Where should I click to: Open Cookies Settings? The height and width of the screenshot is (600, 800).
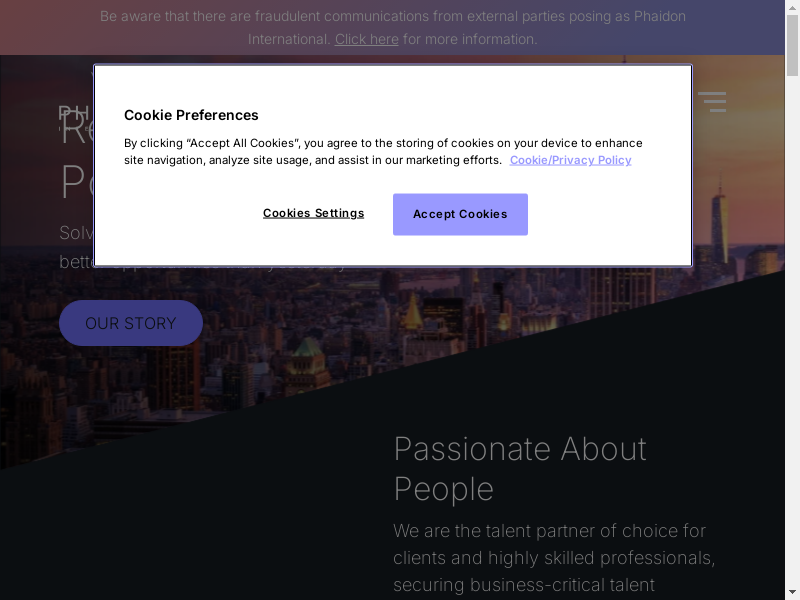[313, 213]
